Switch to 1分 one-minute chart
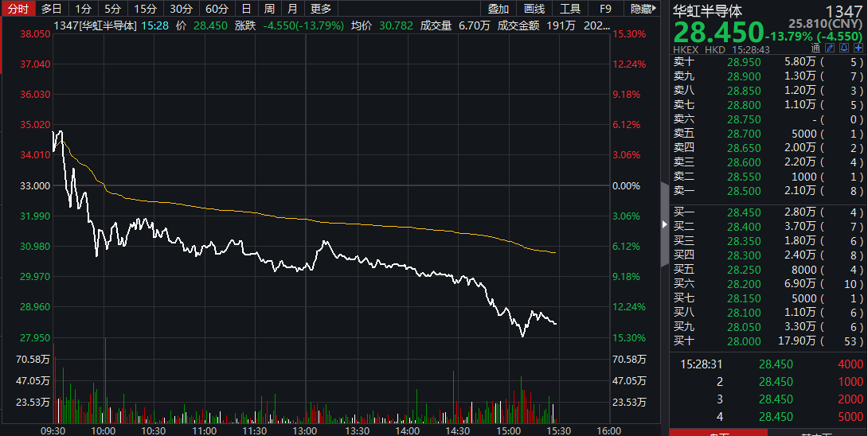 (83, 8)
